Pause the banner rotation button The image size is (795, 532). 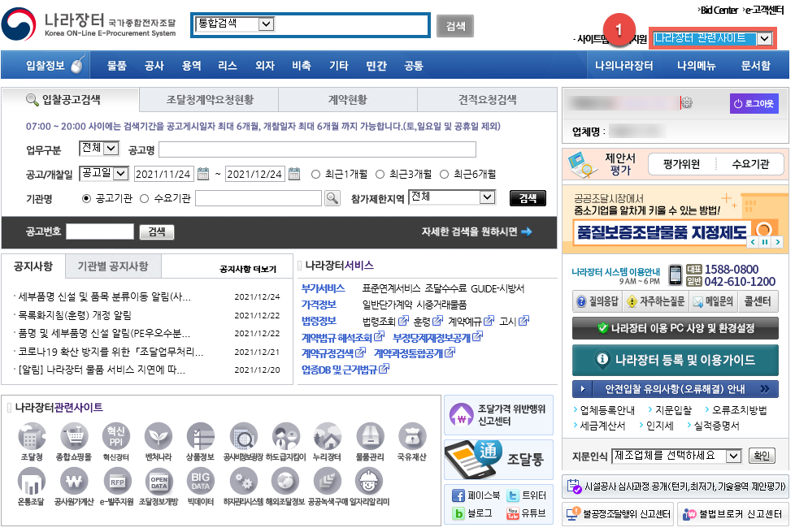click(765, 242)
